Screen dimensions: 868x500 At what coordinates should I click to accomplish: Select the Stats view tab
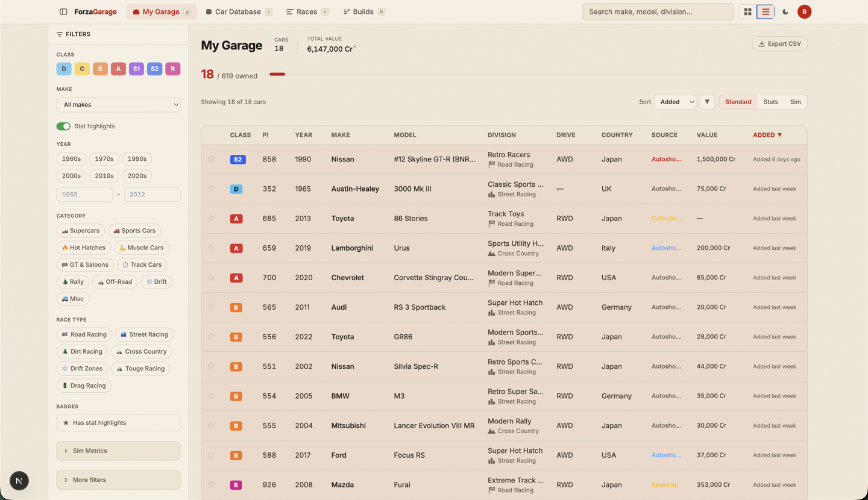770,102
